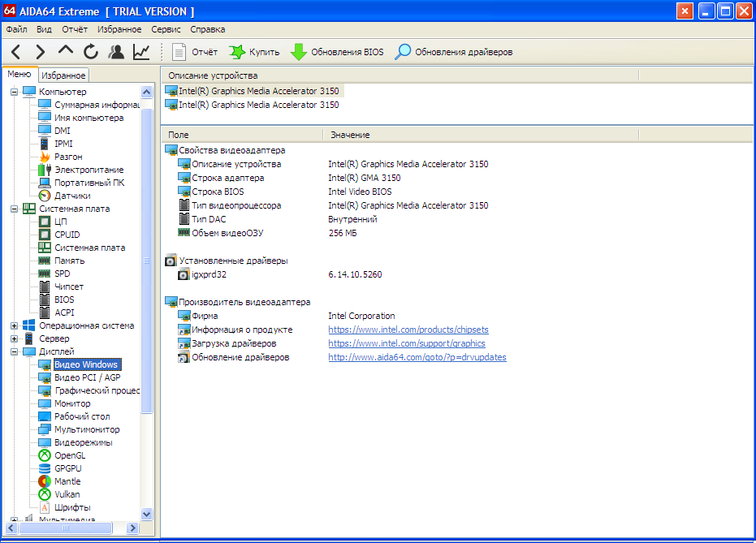Expand the Операционная система node
Image resolution: width=756 pixels, height=543 pixels.
click(14, 325)
